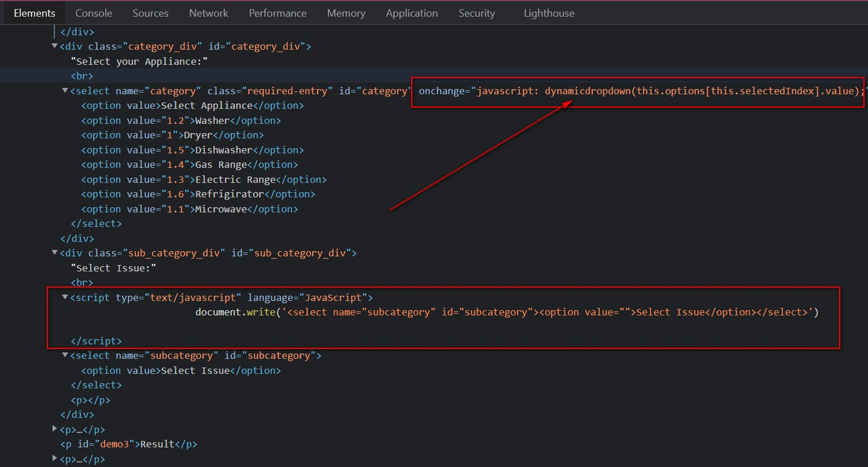Viewport: 868px width, 467px height.
Task: Select the Gas Range option line
Action: 190,165
